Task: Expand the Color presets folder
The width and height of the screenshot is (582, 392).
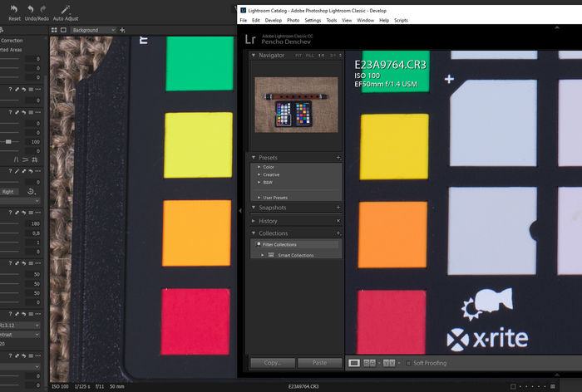Action: tap(259, 167)
